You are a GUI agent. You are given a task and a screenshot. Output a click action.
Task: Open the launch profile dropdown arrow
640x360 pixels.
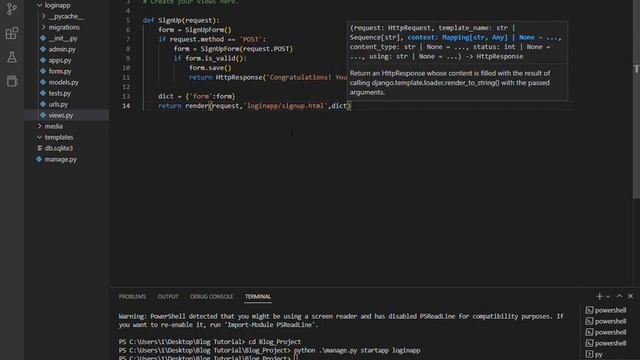coord(608,297)
